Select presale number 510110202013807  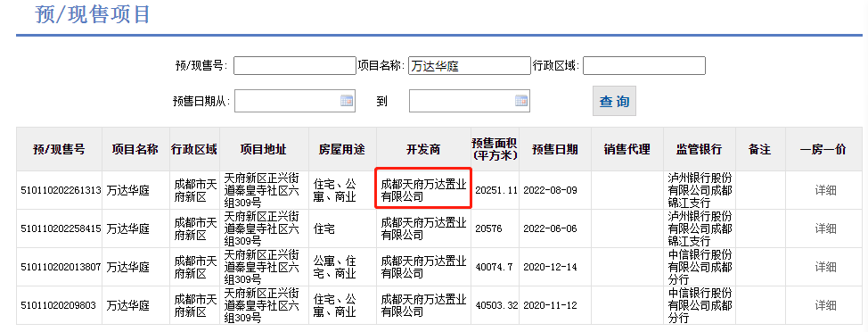[61, 267]
